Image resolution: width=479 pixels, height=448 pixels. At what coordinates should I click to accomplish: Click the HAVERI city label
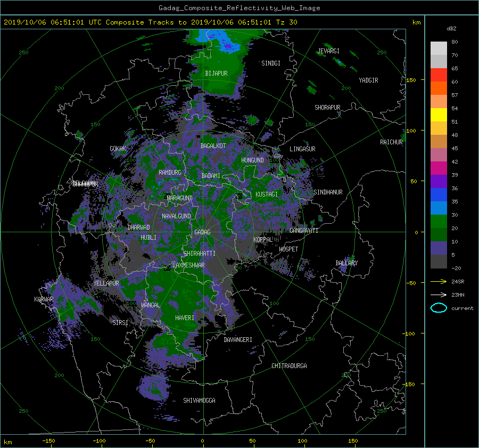[185, 318]
